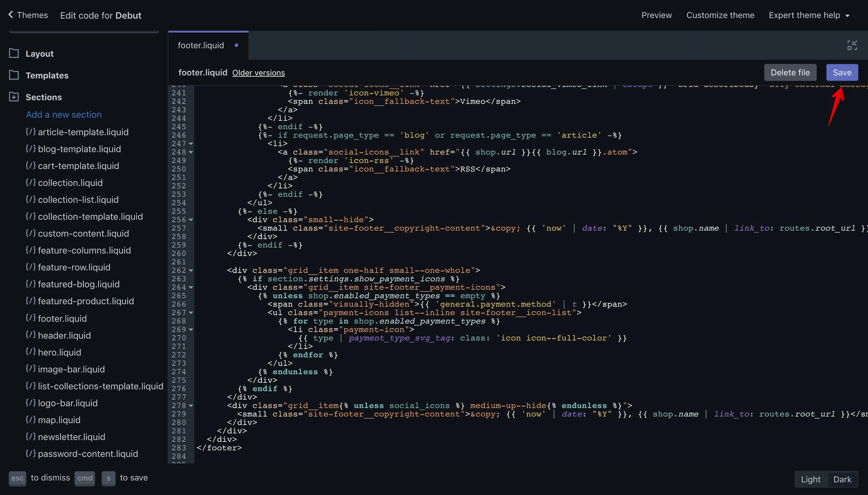Expand the Layout folder
The height and width of the screenshot is (495, 868).
click(x=40, y=54)
